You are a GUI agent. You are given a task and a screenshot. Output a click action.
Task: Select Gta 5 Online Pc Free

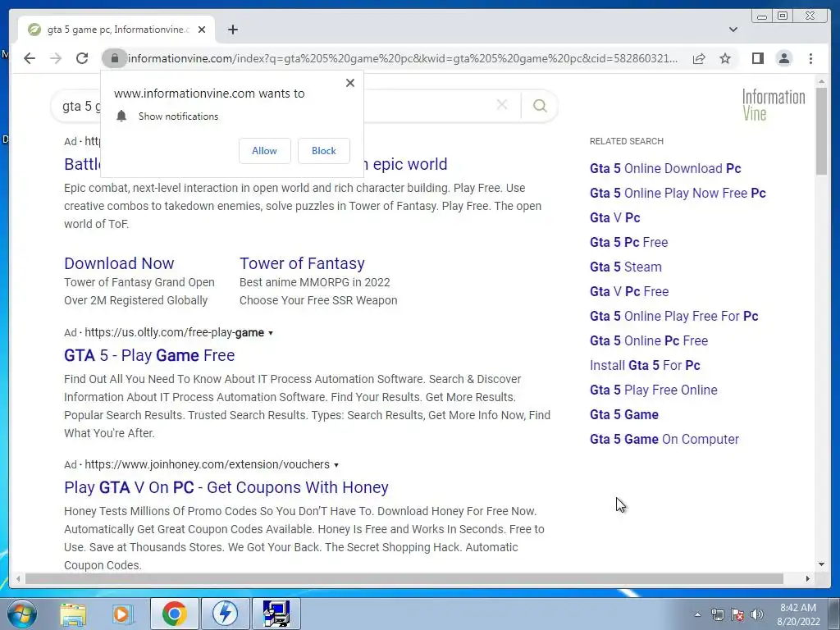[649, 340]
